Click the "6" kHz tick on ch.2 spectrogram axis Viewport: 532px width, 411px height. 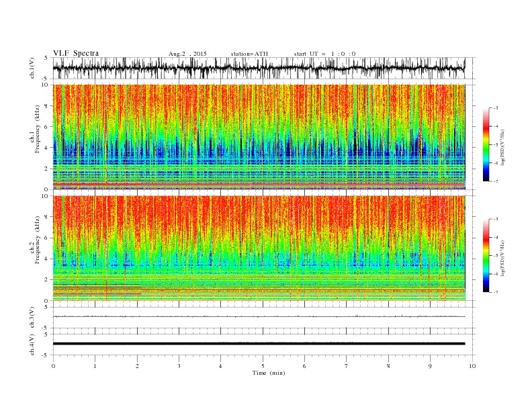point(47,238)
